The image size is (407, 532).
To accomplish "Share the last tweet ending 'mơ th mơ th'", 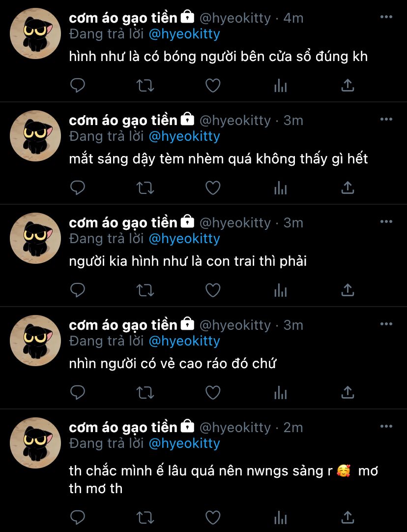I will pos(348,517).
